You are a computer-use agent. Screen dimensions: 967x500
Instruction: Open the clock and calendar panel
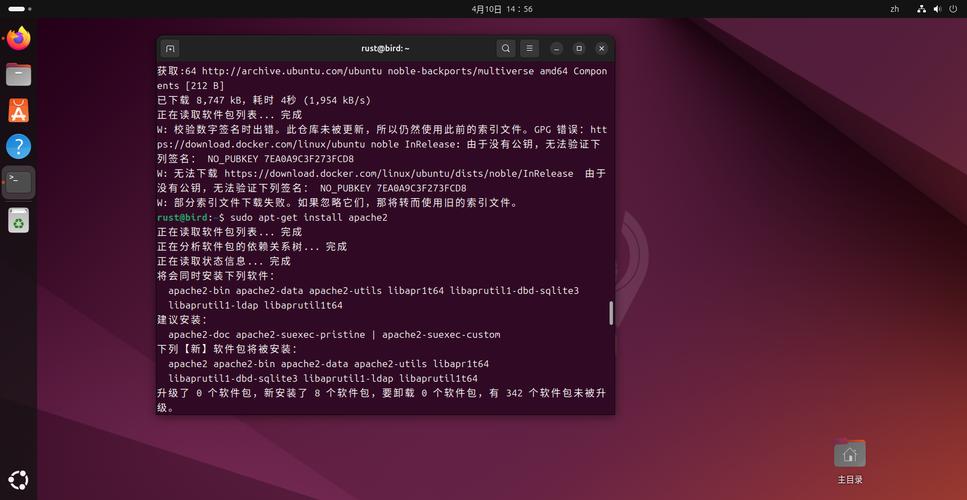(x=502, y=9)
